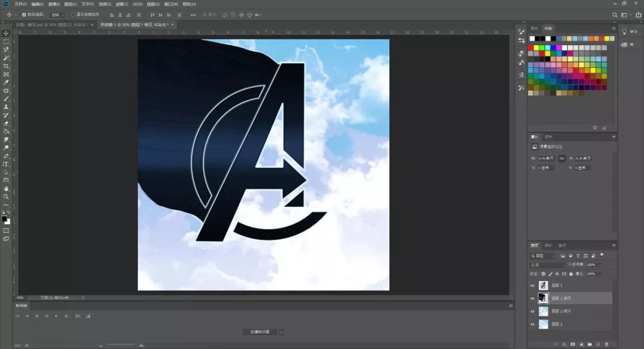
Task: Click the create new layer icon
Action: point(598,344)
